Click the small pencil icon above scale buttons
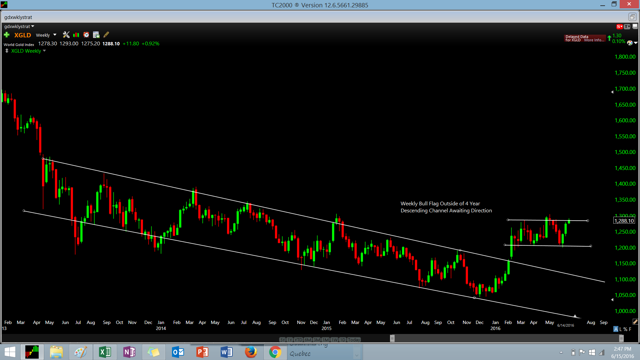The image size is (640, 360). tap(635, 322)
